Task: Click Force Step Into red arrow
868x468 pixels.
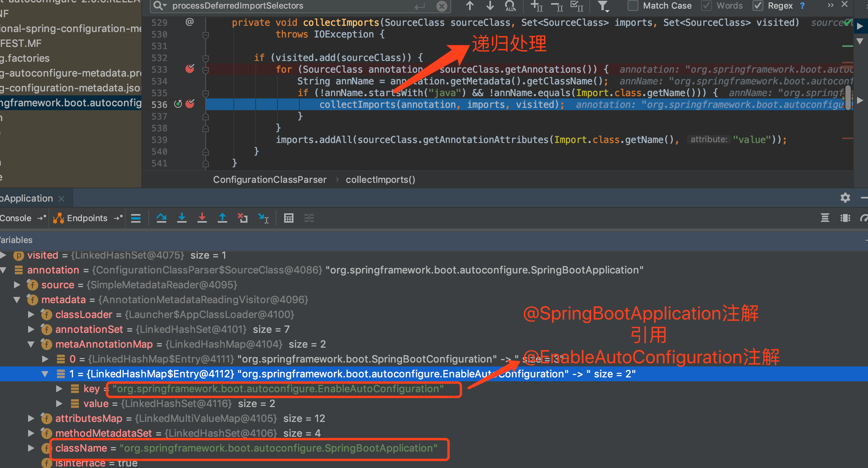Action: coord(202,218)
